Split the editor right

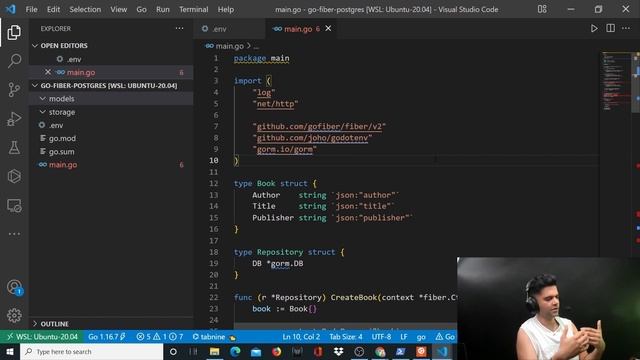(x=610, y=28)
